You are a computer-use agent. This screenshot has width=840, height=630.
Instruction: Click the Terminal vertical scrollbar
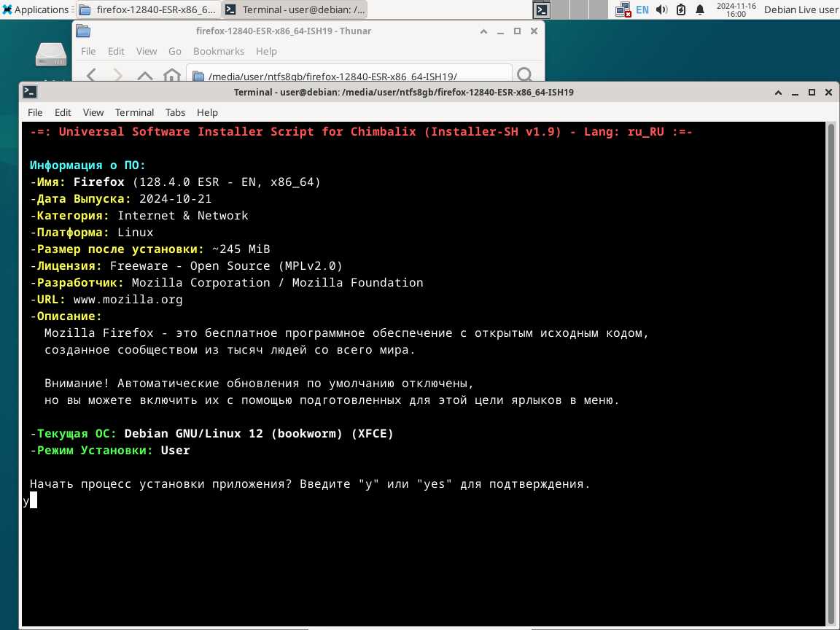[x=831, y=374]
